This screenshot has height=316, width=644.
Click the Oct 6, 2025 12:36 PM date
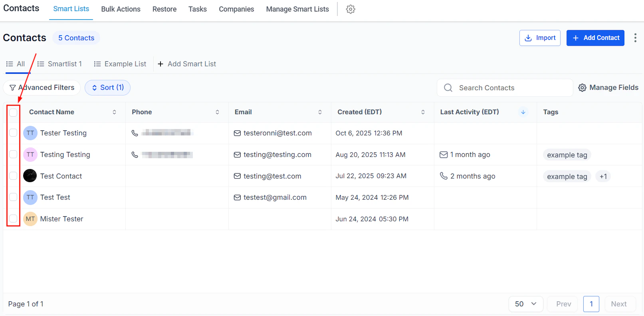click(x=369, y=133)
